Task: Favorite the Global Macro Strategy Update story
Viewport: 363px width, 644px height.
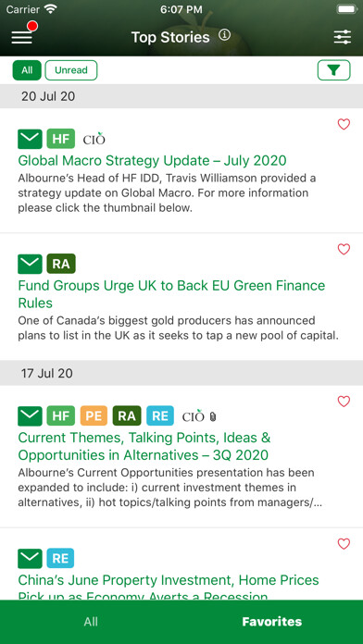Action: tap(344, 124)
